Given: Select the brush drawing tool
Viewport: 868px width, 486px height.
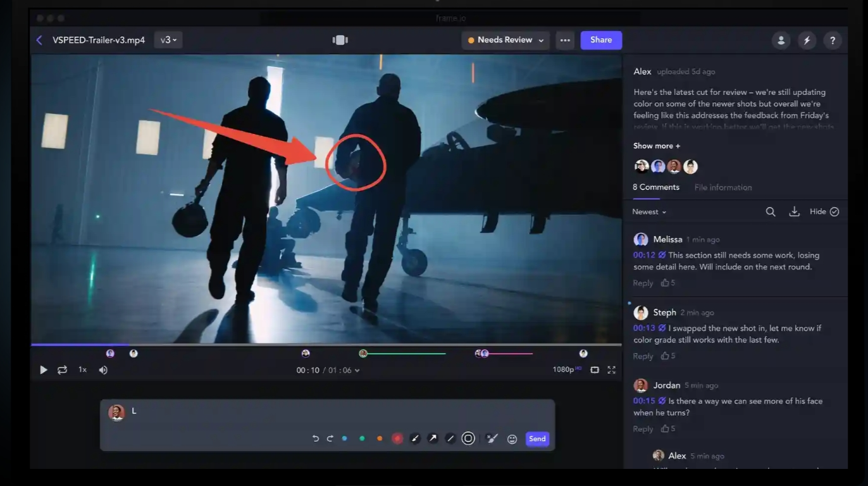Looking at the screenshot, I should tap(415, 439).
